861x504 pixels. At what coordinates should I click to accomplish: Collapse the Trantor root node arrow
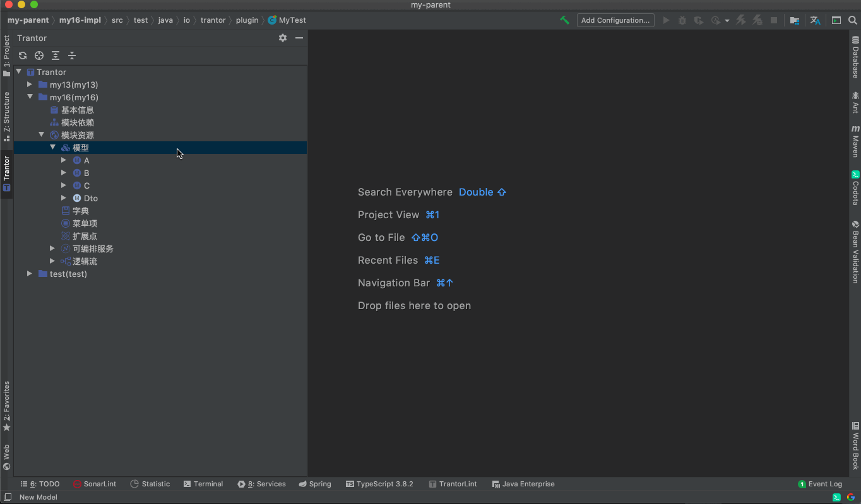[19, 72]
